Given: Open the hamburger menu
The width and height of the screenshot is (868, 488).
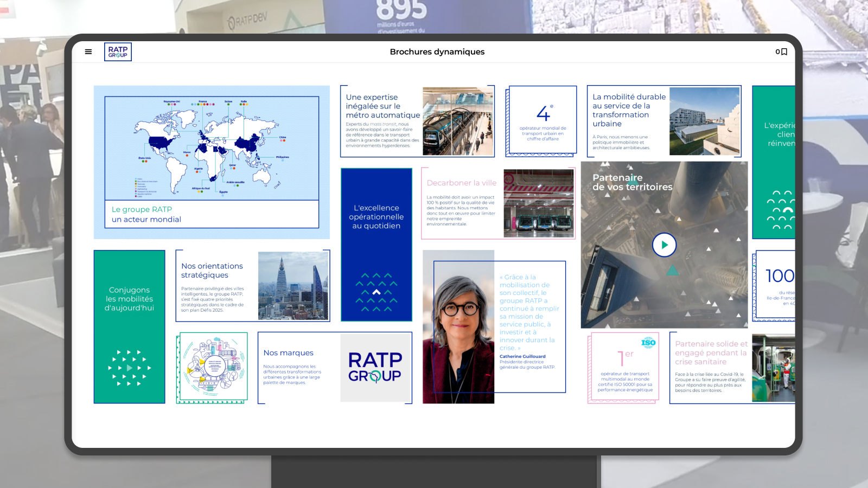Looking at the screenshot, I should [x=88, y=52].
